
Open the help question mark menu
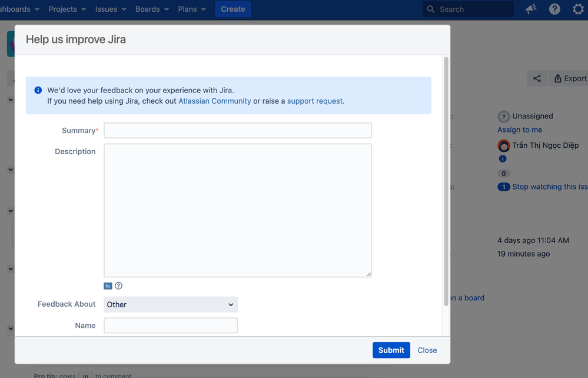point(554,9)
